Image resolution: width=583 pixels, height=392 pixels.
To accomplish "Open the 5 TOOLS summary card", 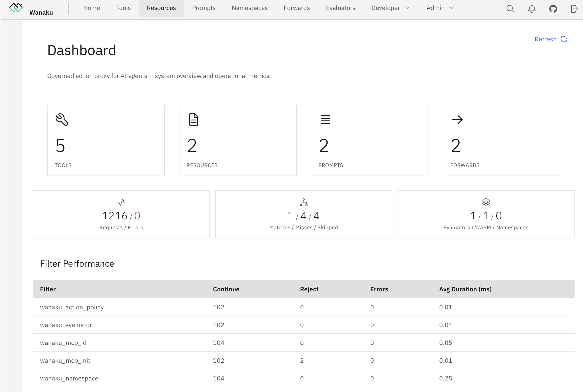I will (x=106, y=140).
